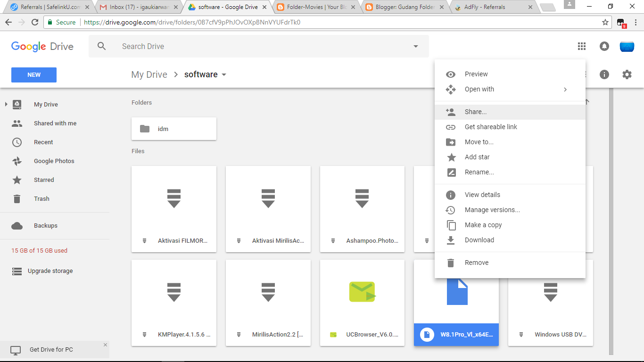Screen dimensions: 644x362
Task: Select Remove from the context menu
Action: (510, 263)
